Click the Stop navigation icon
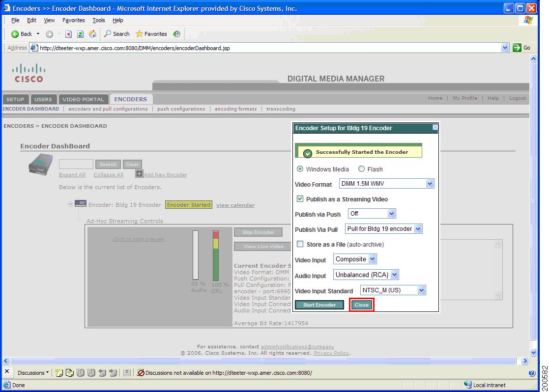The image size is (549, 392). point(69,33)
